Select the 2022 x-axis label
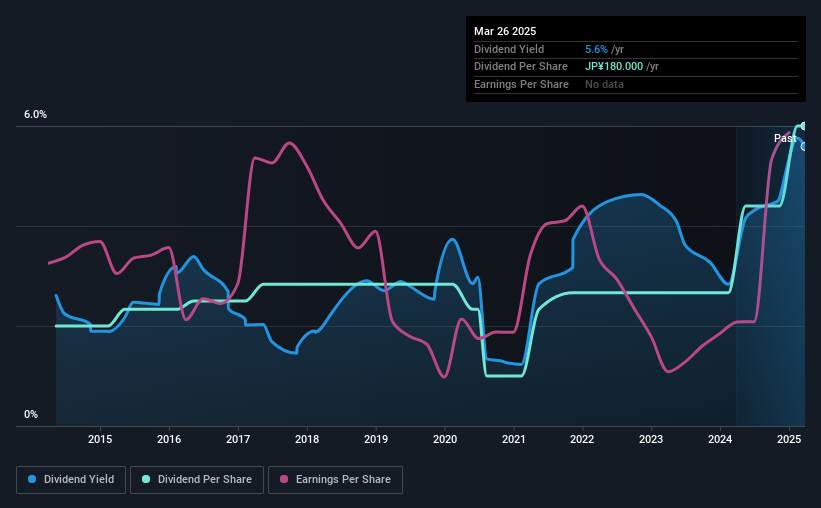 582,439
